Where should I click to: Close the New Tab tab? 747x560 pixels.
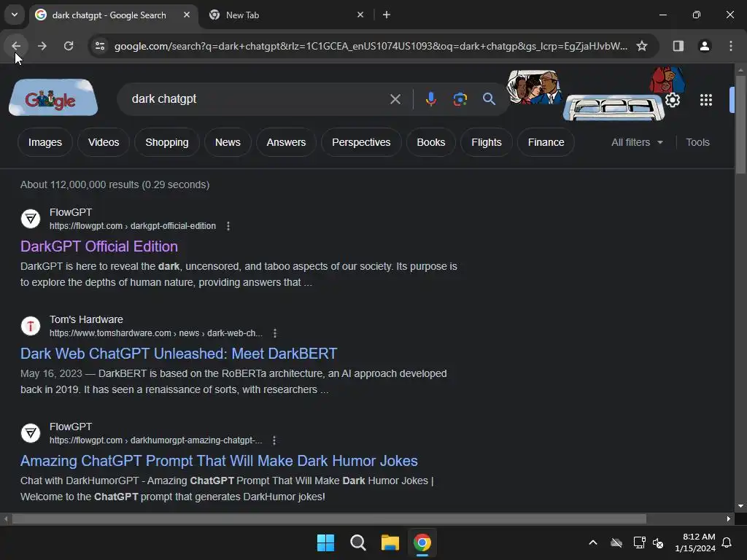(360, 15)
